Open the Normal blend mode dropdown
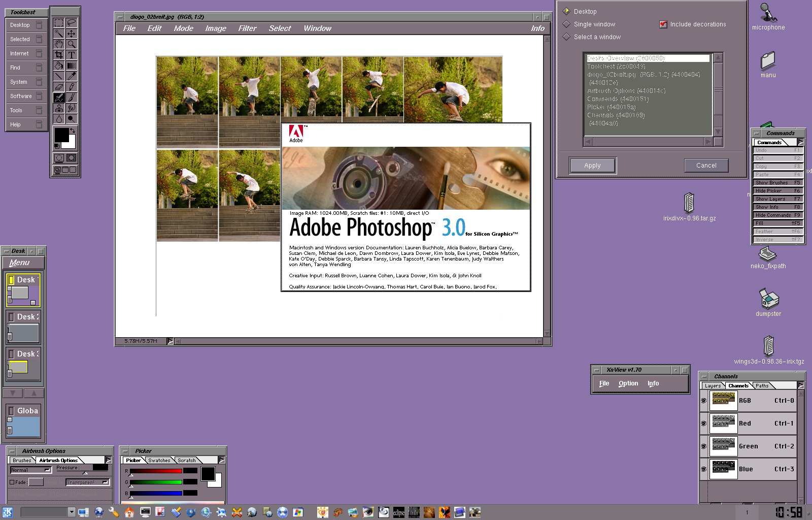 tap(31, 470)
